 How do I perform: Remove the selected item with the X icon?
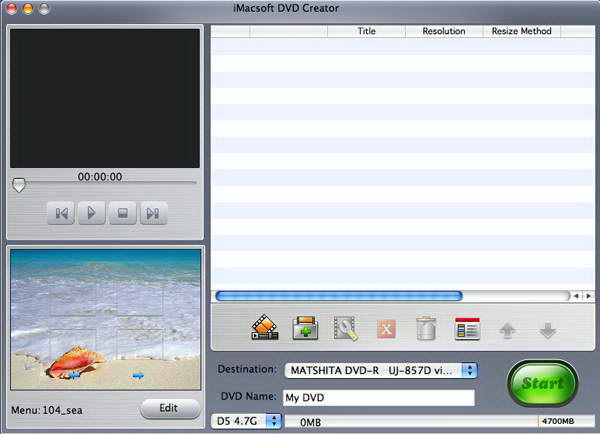(x=386, y=329)
